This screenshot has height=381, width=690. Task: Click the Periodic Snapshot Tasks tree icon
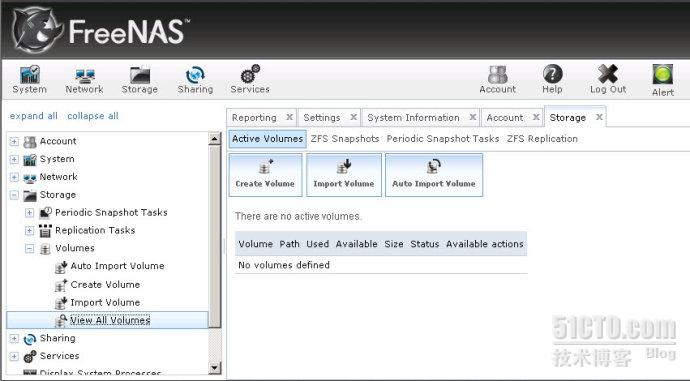[45, 212]
